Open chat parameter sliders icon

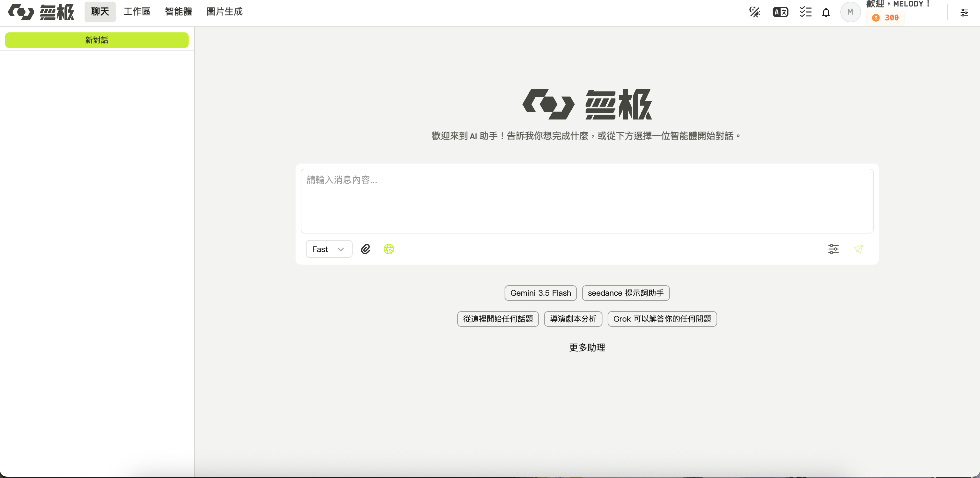(x=834, y=249)
